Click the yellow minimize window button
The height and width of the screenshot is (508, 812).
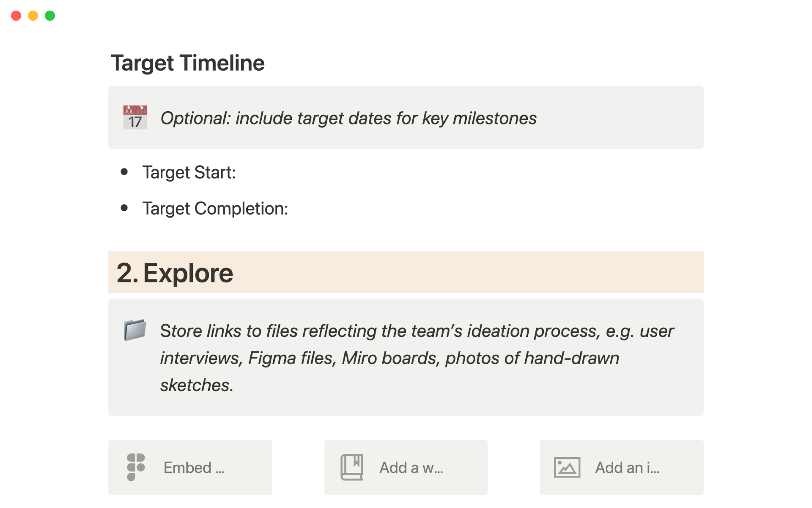coord(33,16)
